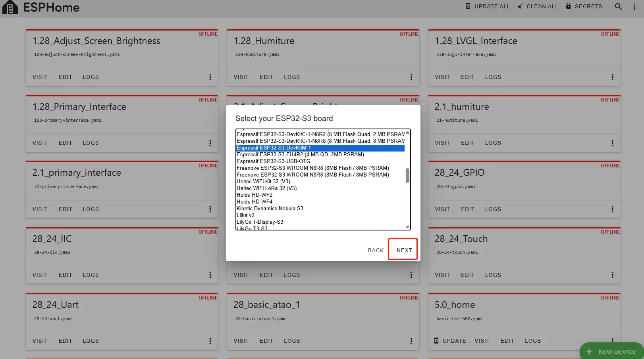Viewport: 644px width, 359px height.
Task: Open the search magnifier icon in header
Action: tap(618, 7)
